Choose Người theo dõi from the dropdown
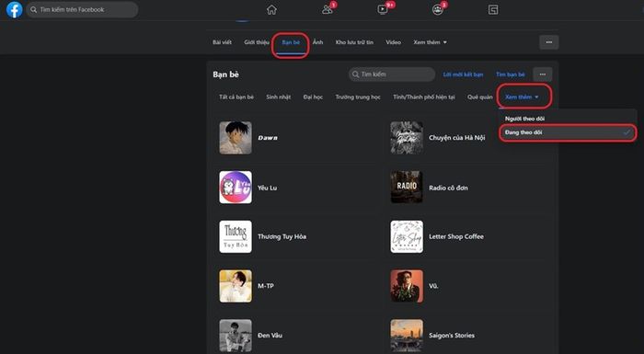 525,119
